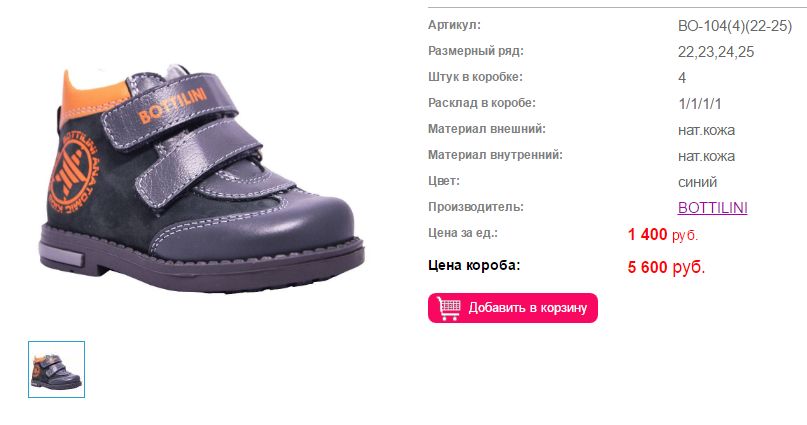This screenshot has width=807, height=425.
Task: Click the color value синий
Action: click(x=697, y=182)
